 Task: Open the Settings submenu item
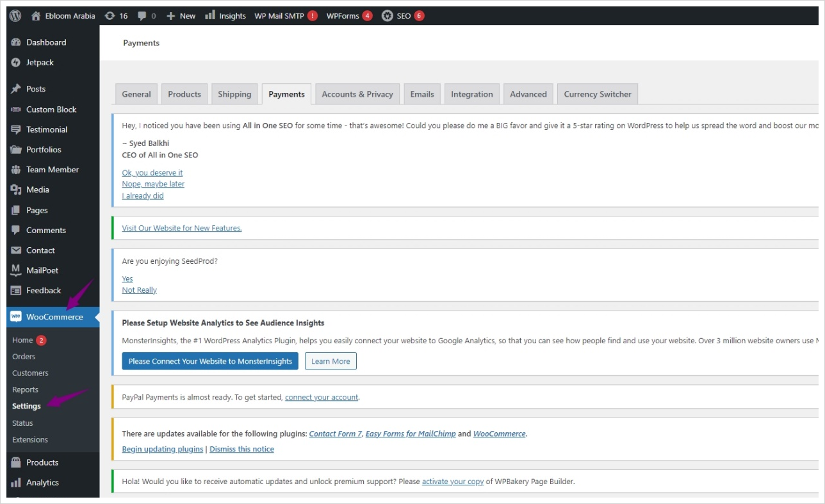[x=26, y=406]
